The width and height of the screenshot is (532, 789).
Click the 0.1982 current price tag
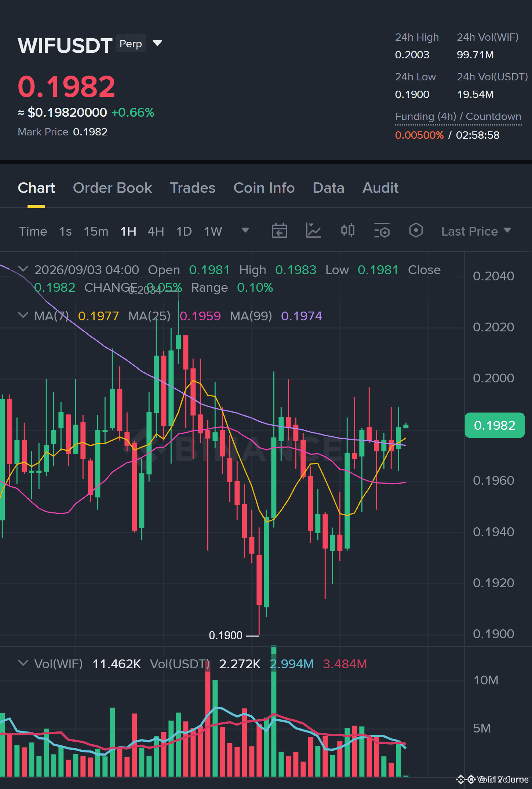[x=494, y=425]
